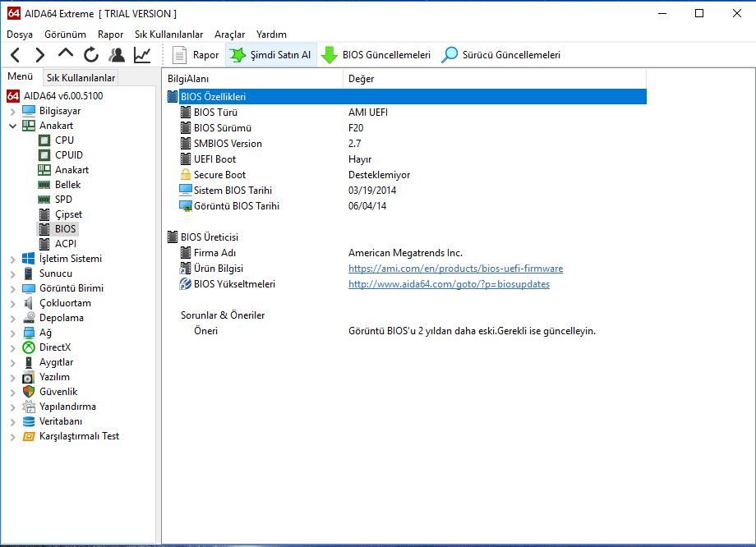Select the ACPI item in tree
The image size is (756, 547).
click(x=66, y=244)
